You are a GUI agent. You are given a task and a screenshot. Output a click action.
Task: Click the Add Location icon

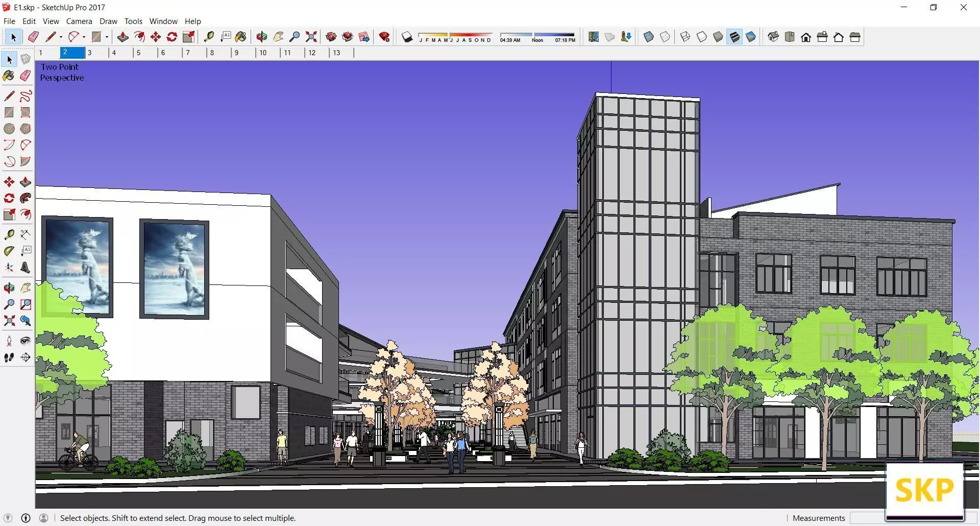point(594,37)
